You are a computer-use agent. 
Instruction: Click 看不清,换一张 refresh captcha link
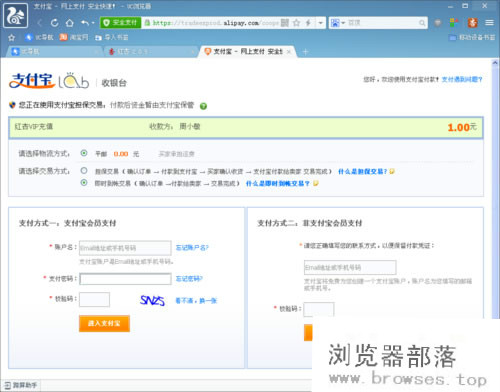tap(196, 301)
